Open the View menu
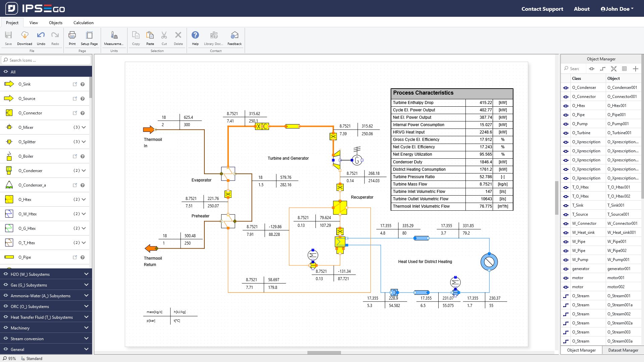Image resolution: width=644 pixels, height=362 pixels. [34, 22]
